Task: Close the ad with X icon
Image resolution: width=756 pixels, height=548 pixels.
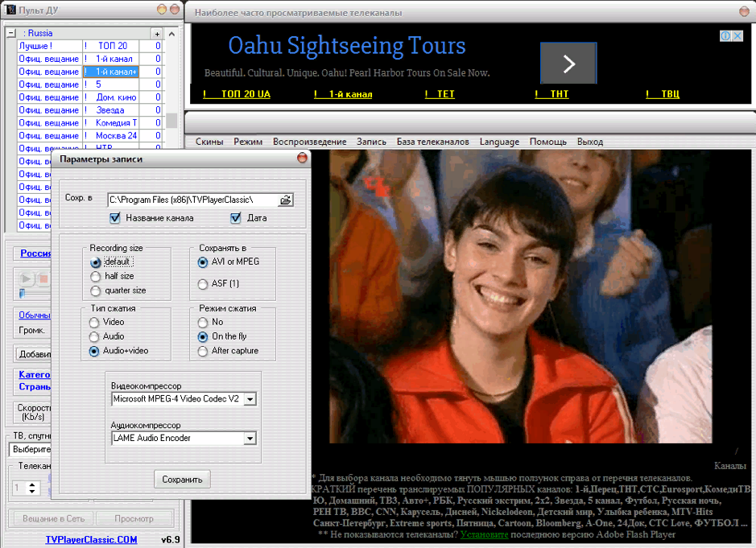Action: pos(737,35)
